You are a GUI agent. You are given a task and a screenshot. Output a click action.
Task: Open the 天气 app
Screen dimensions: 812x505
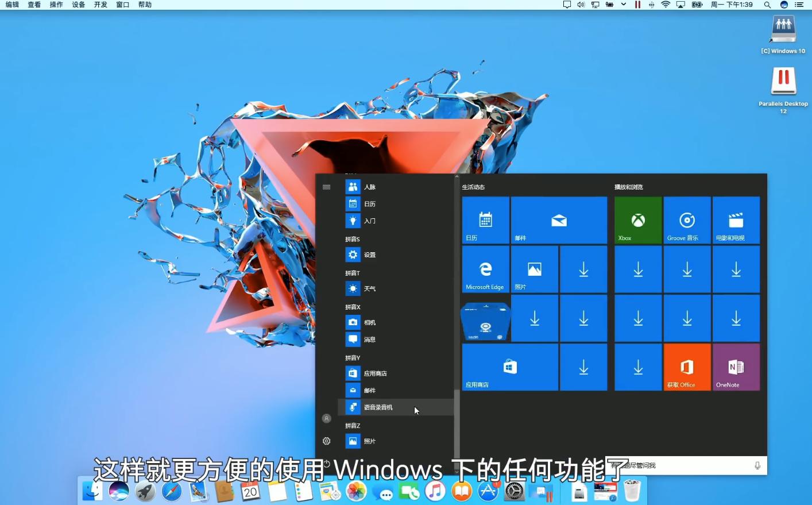point(369,288)
